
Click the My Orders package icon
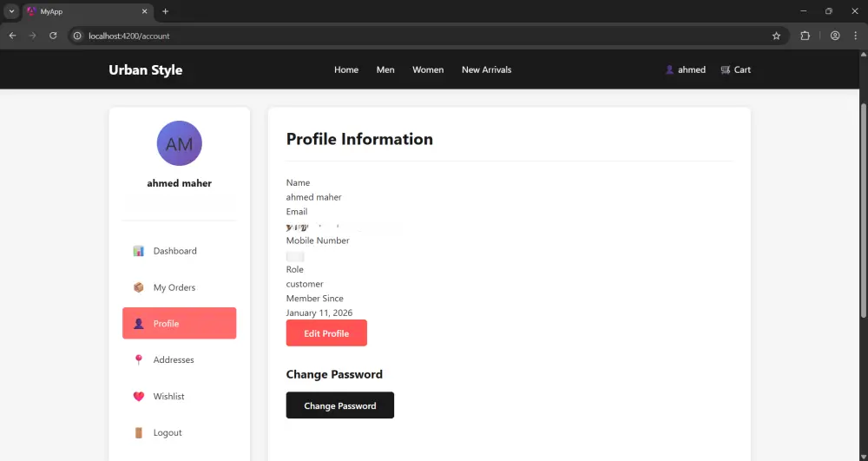click(x=138, y=287)
